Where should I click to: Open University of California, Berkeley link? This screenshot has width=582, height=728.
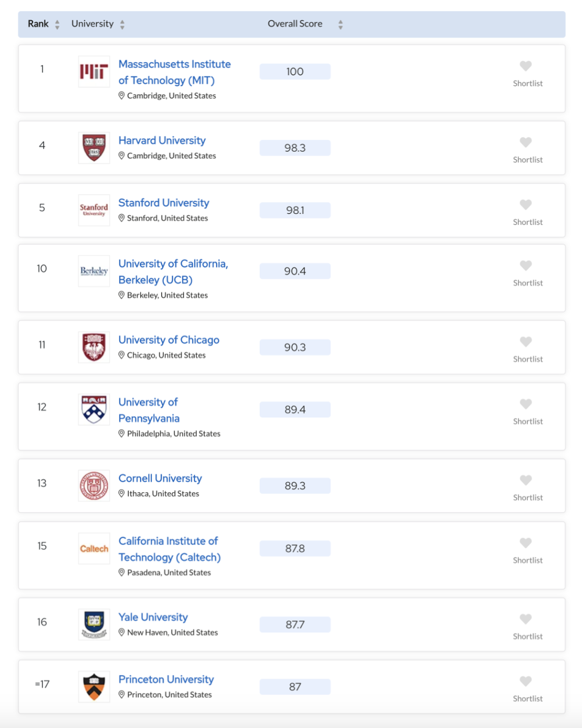click(x=173, y=272)
